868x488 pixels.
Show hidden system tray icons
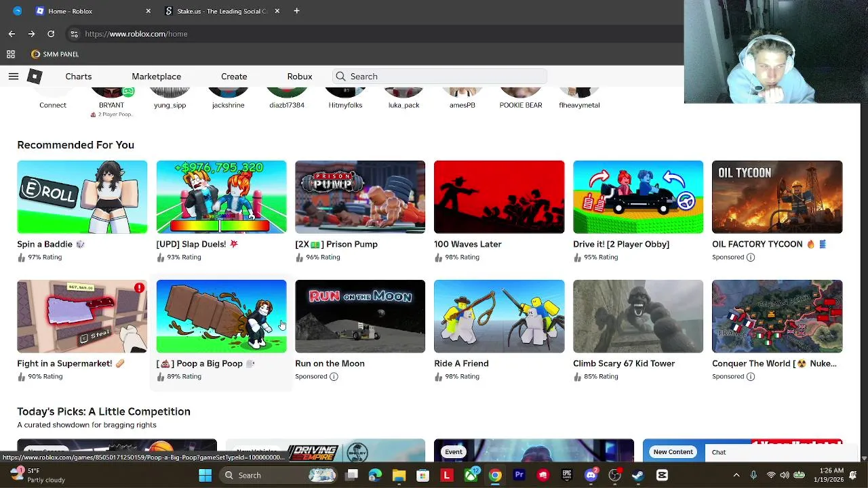(x=736, y=475)
